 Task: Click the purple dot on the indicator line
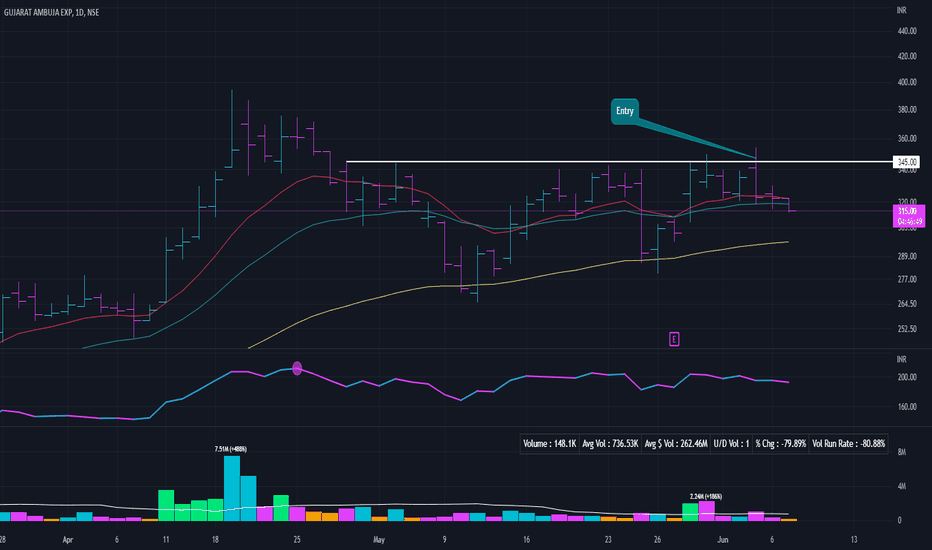(x=297, y=368)
